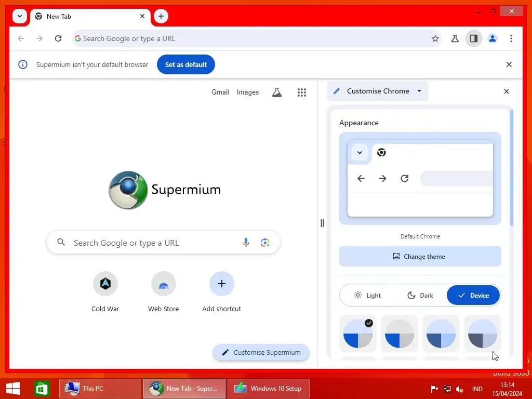The height and width of the screenshot is (399, 532).
Task: Switch to This PC taskbar window
Action: (x=100, y=389)
